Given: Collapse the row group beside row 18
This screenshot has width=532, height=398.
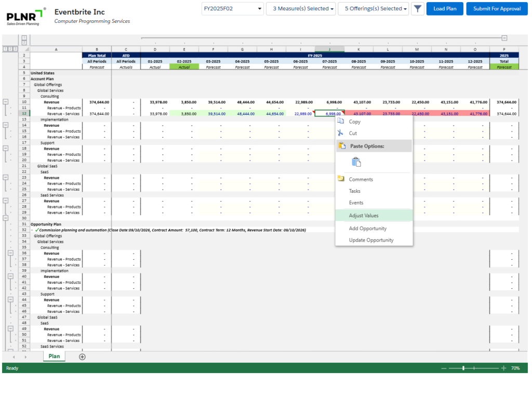Looking at the screenshot, I should tap(6, 148).
